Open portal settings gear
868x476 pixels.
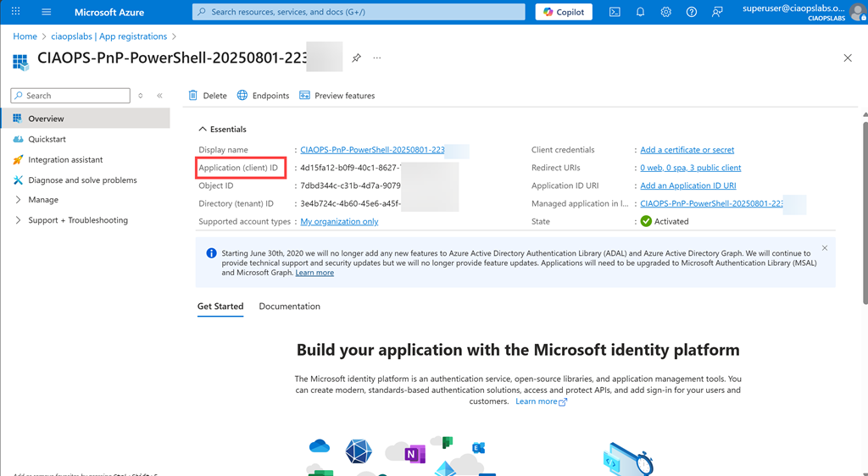tap(666, 12)
